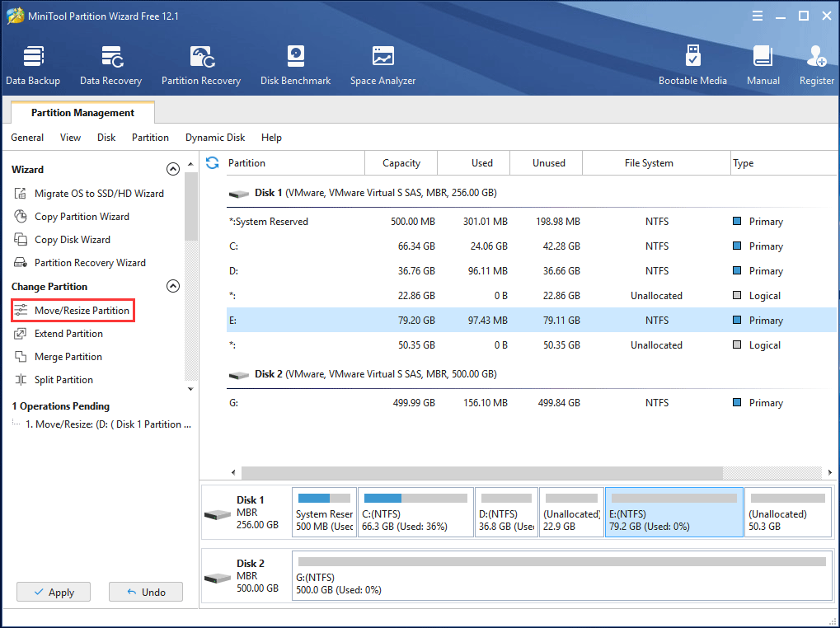Viewport: 840px width, 628px height.
Task: Sort by the Used column header
Action: click(x=474, y=162)
